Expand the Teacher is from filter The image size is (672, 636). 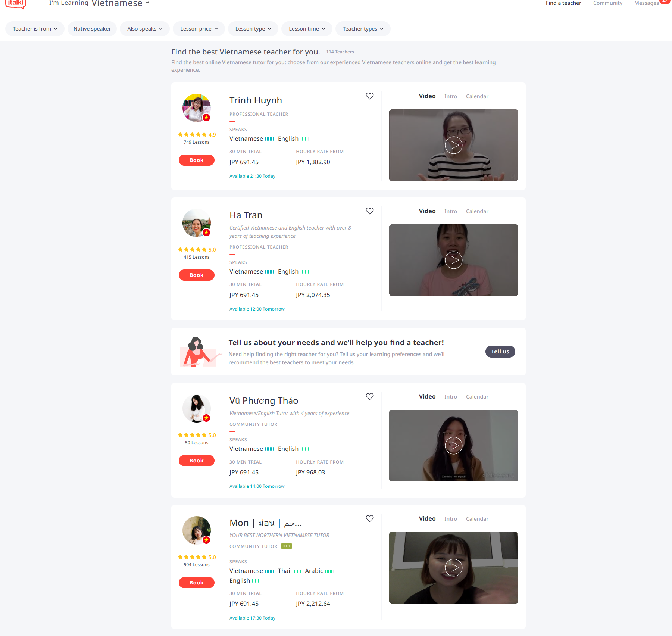(35, 29)
